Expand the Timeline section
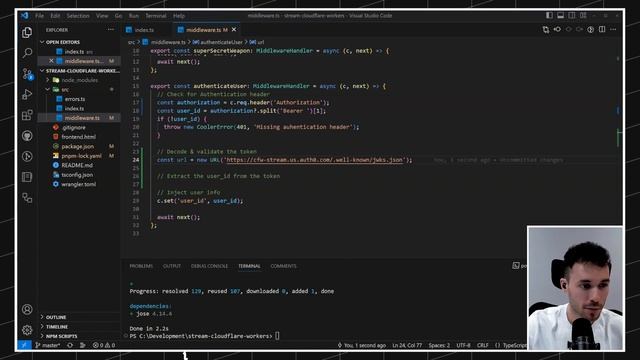Viewport: 640px width, 360px height. (x=79, y=327)
